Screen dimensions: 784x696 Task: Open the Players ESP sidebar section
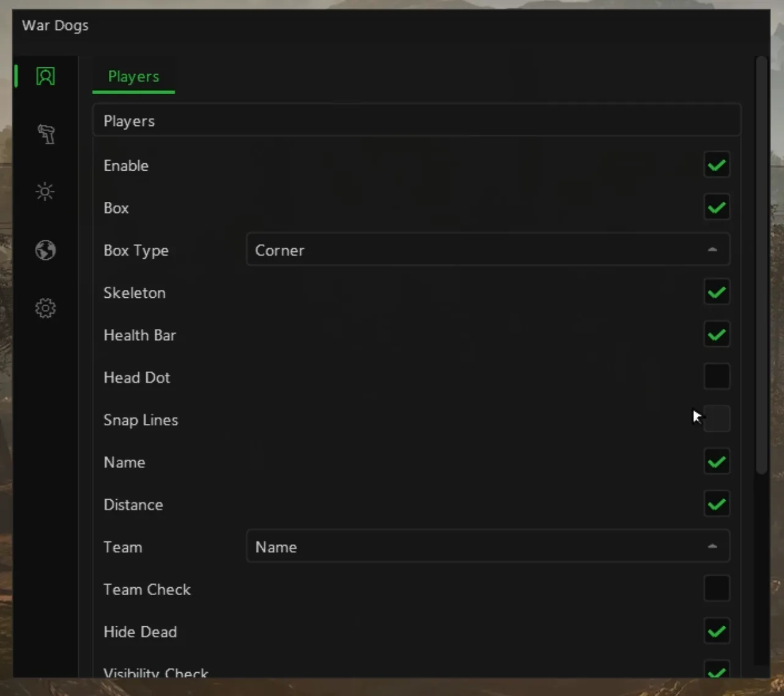click(45, 76)
